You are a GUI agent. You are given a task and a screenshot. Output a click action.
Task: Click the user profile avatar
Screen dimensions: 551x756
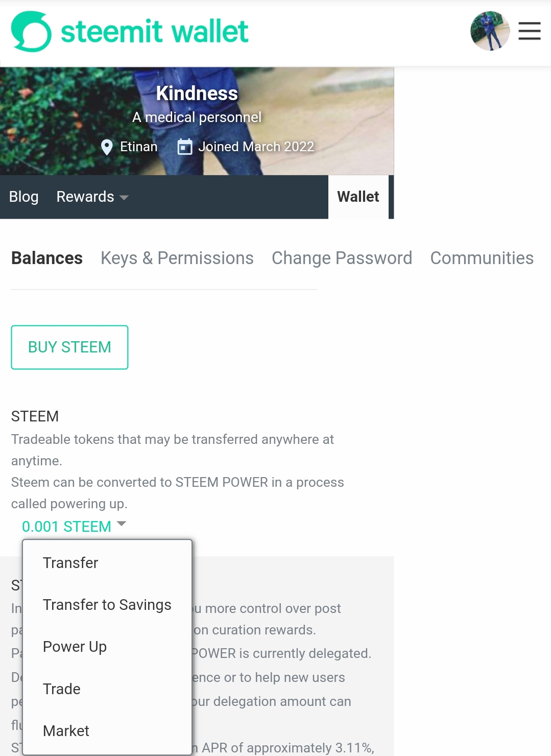[x=490, y=31]
